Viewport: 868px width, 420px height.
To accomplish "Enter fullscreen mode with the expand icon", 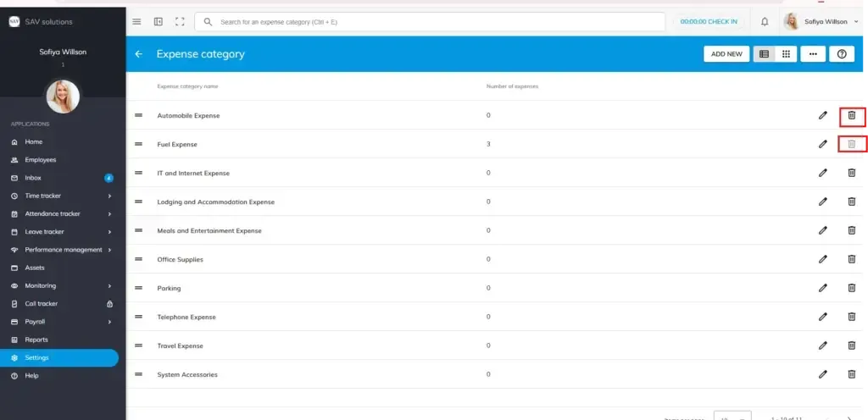I will click(x=180, y=21).
